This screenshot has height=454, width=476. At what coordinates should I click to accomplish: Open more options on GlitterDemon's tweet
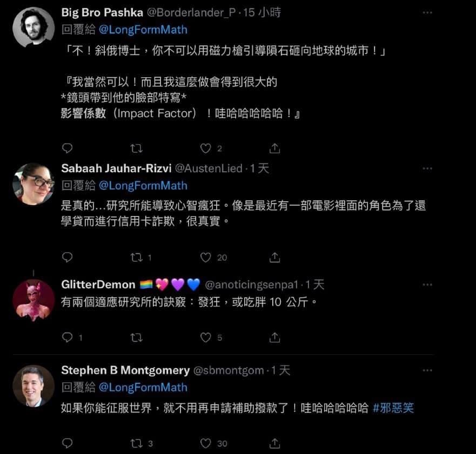427,285
